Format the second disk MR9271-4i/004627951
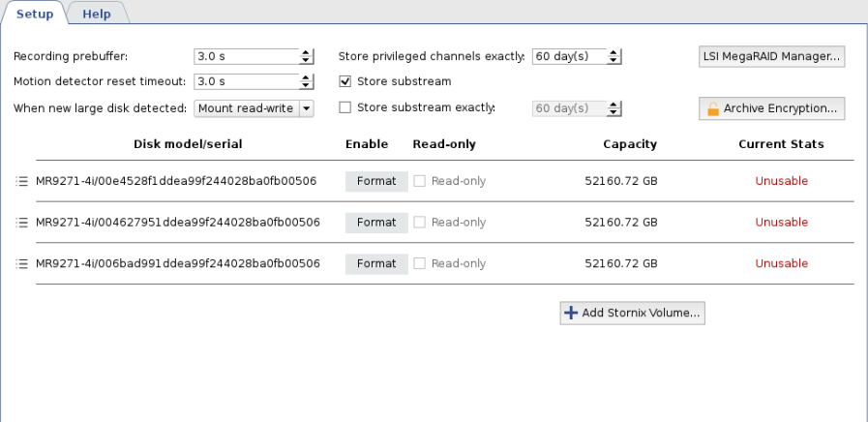Viewport: 868px width, 422px height. 376,223
